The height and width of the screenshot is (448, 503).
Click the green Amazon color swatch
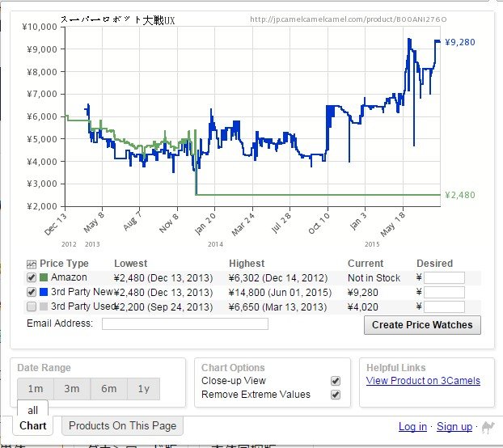44,278
